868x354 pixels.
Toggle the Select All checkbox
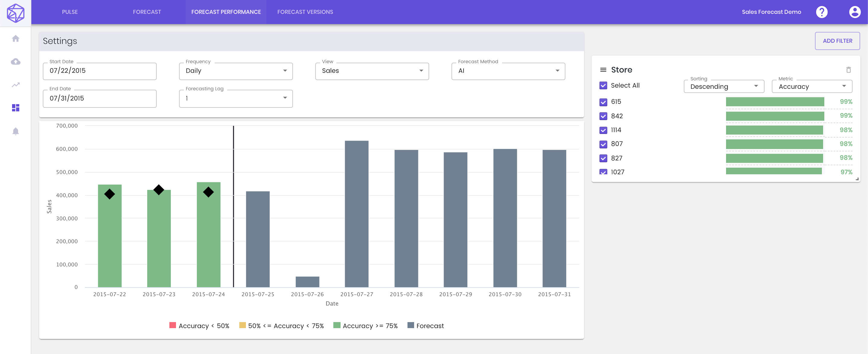603,85
